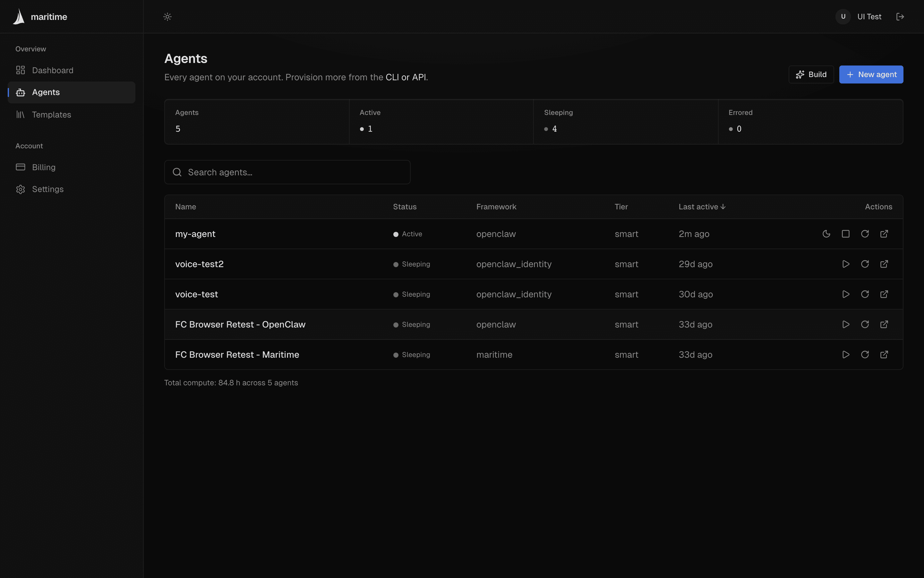The width and height of the screenshot is (924, 578).
Task: Click the 2m ago last active cell
Action: [694, 234]
